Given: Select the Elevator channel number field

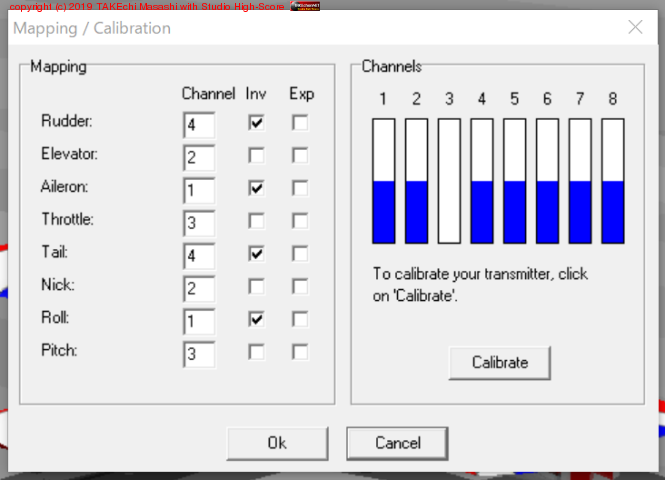Looking at the screenshot, I should 199,158.
